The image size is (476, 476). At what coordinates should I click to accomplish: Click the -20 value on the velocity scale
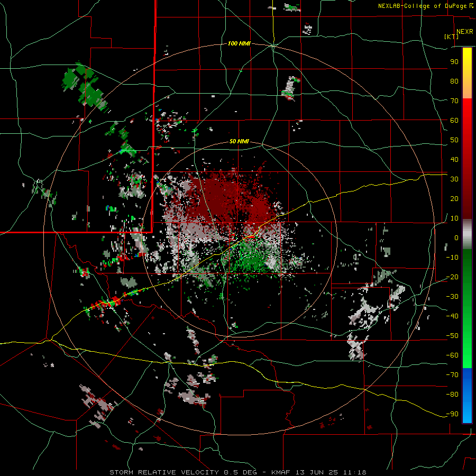point(452,277)
